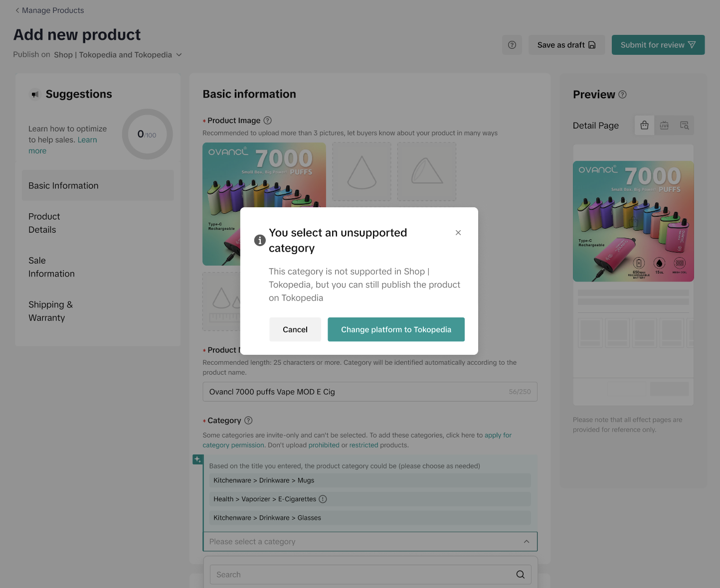Go back to Manage Products
This screenshot has width=720, height=588.
49,10
